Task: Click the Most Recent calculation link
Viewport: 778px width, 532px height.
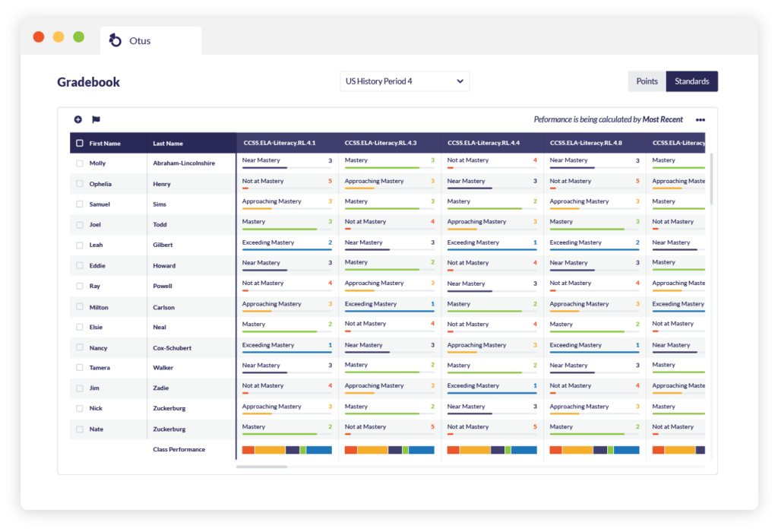Action: [663, 119]
